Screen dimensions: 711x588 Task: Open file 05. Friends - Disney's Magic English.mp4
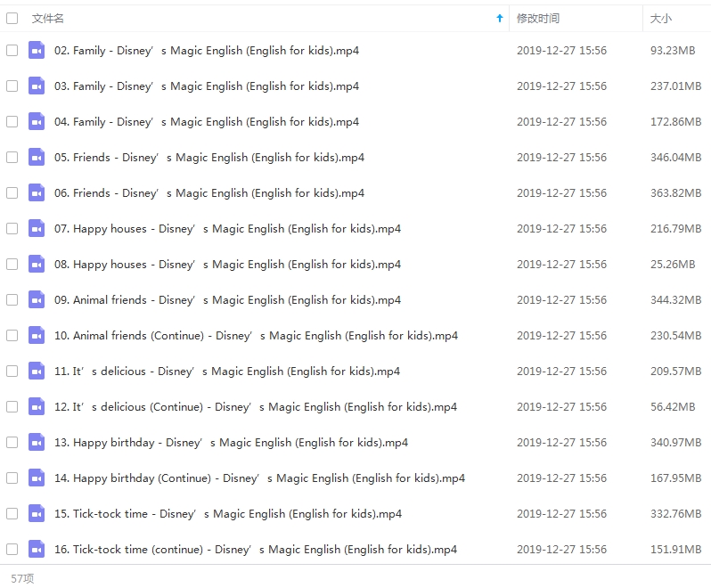tap(209, 158)
